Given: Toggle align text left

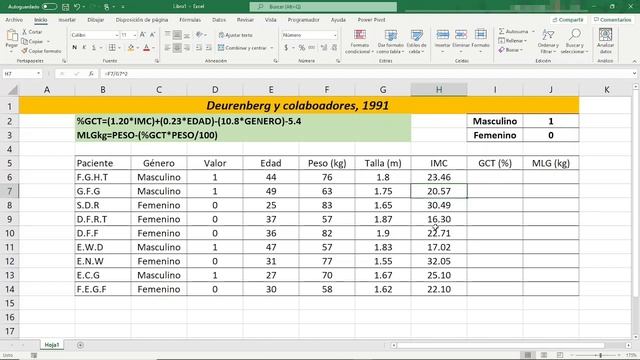Looking at the screenshot, I should [x=167, y=48].
